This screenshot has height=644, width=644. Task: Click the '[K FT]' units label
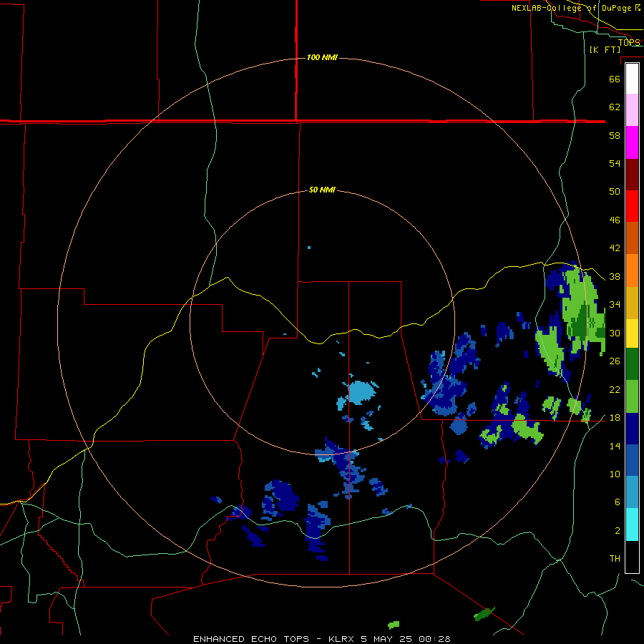[605, 49]
